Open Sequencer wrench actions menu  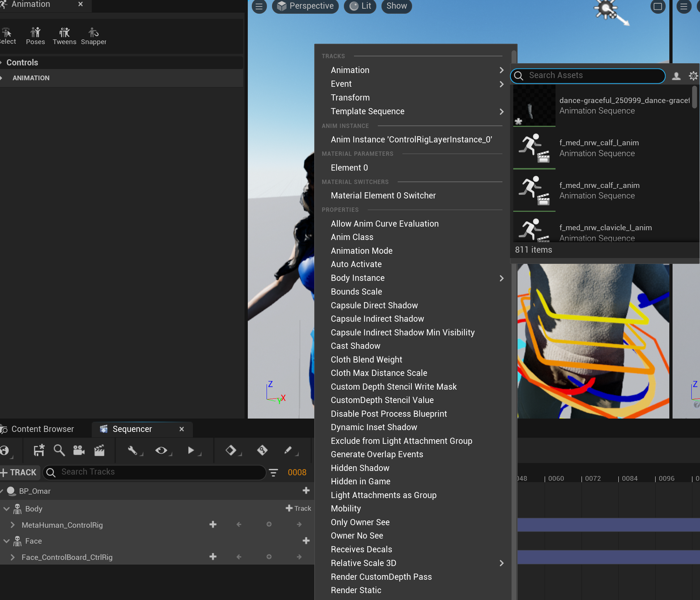[133, 450]
